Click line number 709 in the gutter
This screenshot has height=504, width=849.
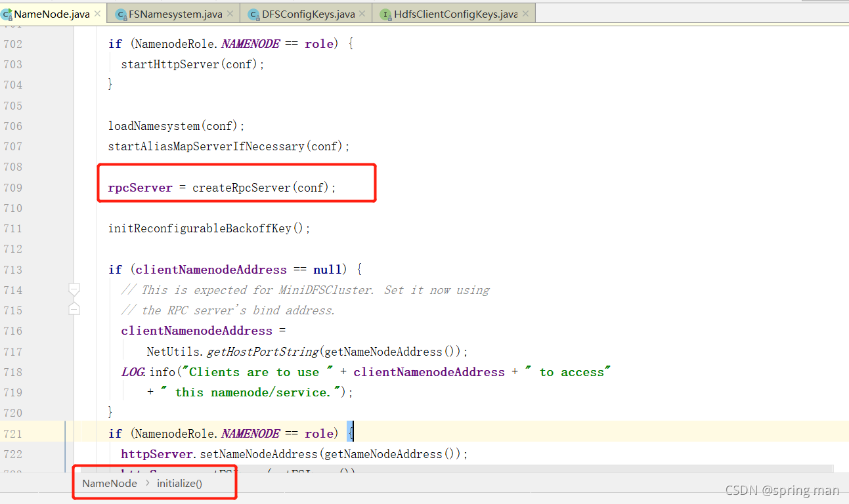[13, 188]
